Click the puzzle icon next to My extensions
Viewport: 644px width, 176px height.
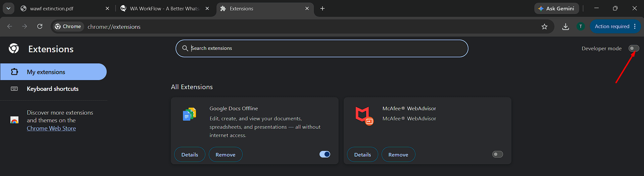coord(14,72)
